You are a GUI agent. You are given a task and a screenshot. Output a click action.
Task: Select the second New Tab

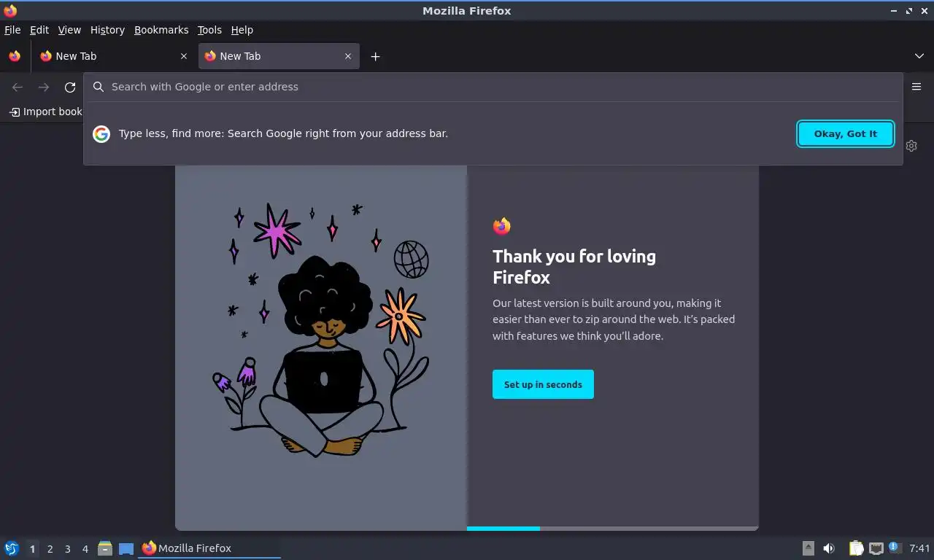coord(279,56)
